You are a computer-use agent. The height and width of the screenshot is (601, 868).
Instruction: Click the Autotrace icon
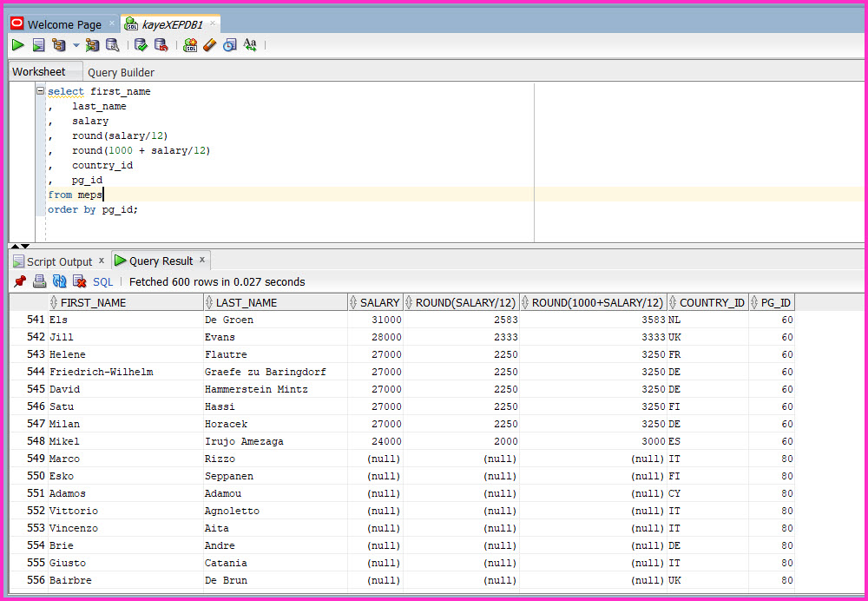pyautogui.click(x=93, y=45)
